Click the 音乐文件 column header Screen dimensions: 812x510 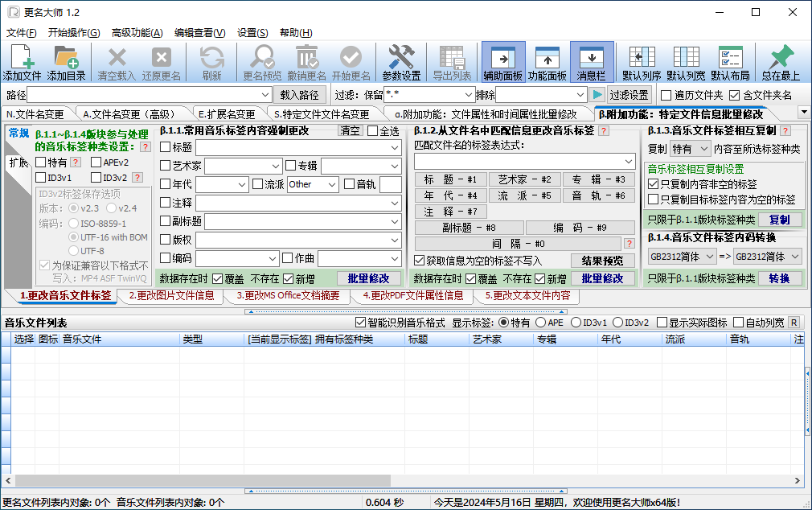coord(120,339)
